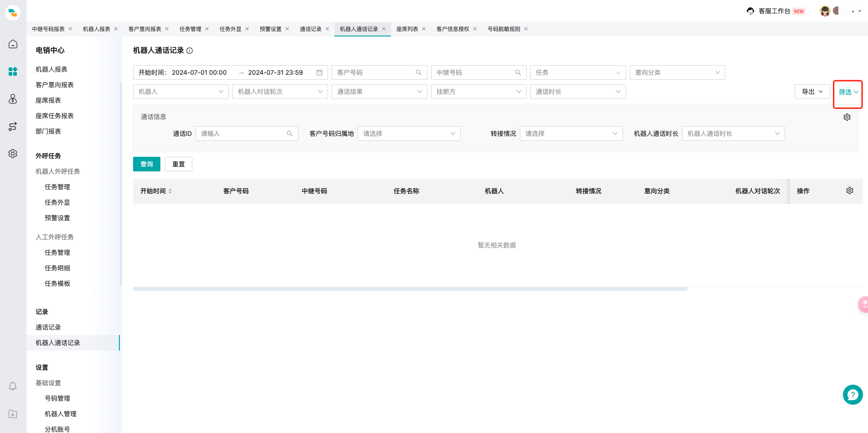Click the sidebar vertical scrollbar
Viewport: 868px width, 433px height.
tap(121, 184)
